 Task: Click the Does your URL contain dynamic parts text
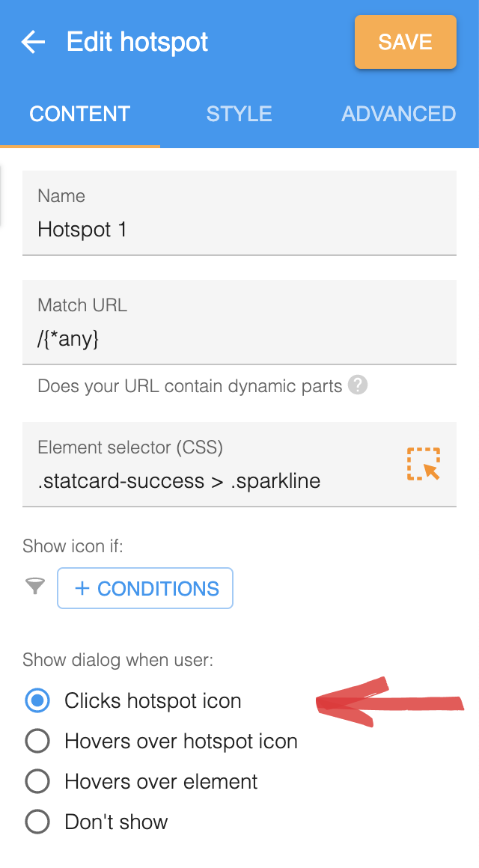[190, 386]
